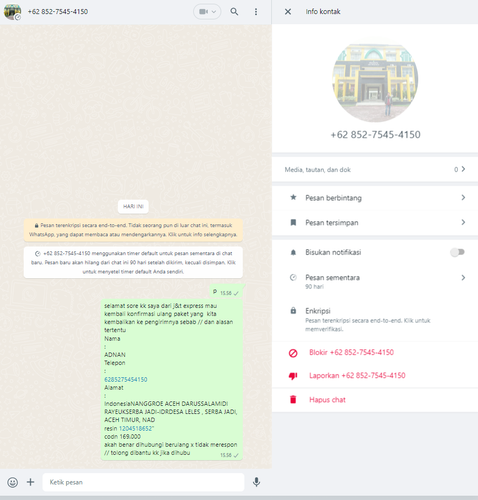This screenshot has height=500, width=478.
Task: Click contact avatar in chat header
Action: point(12,12)
